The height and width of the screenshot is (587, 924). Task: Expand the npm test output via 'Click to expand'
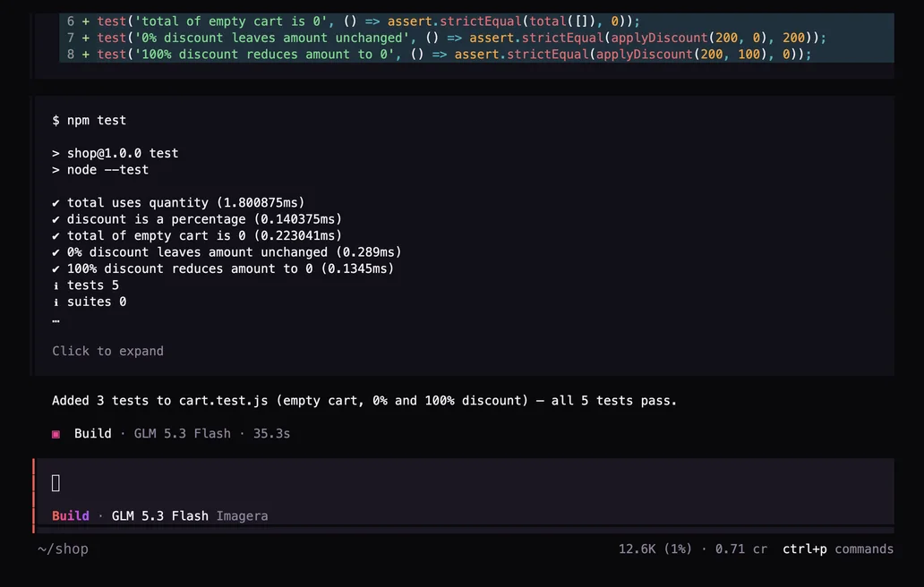(x=107, y=351)
